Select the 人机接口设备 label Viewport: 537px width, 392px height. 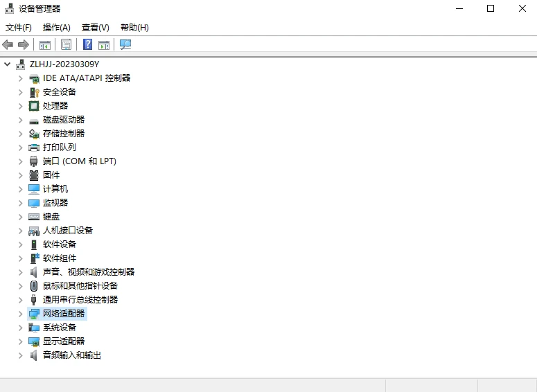[x=68, y=231]
